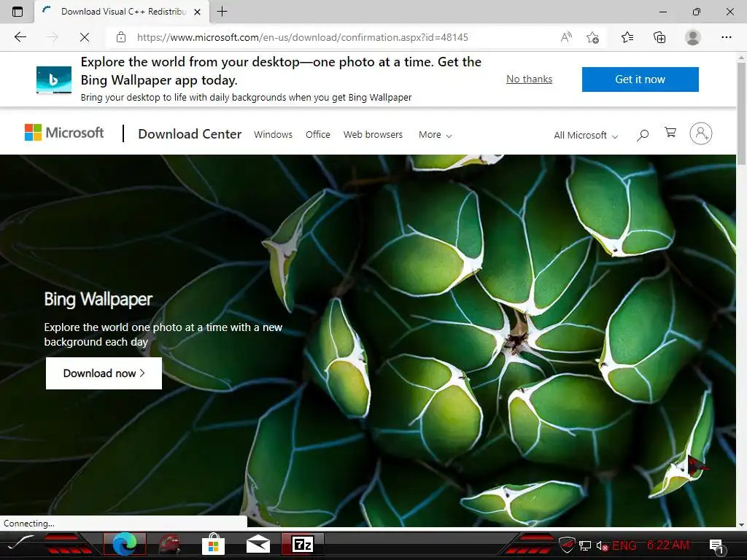The height and width of the screenshot is (560, 747).
Task: Open Download Center link
Action: click(190, 134)
